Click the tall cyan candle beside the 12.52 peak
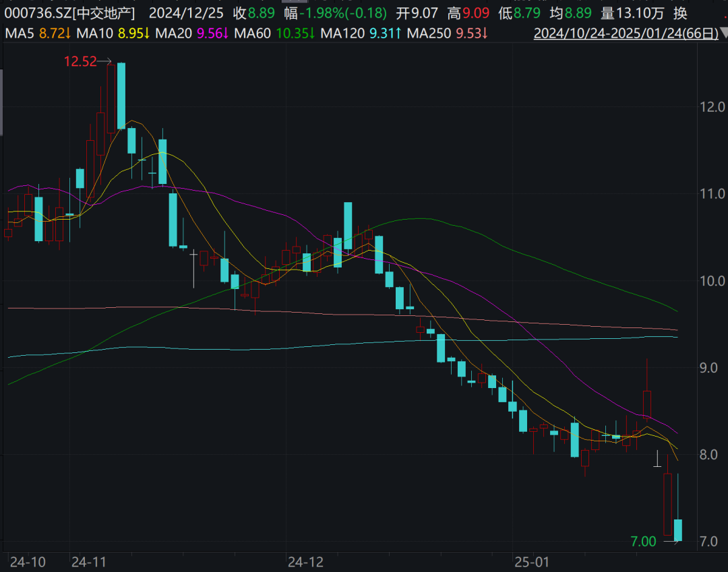 pyautogui.click(x=121, y=96)
